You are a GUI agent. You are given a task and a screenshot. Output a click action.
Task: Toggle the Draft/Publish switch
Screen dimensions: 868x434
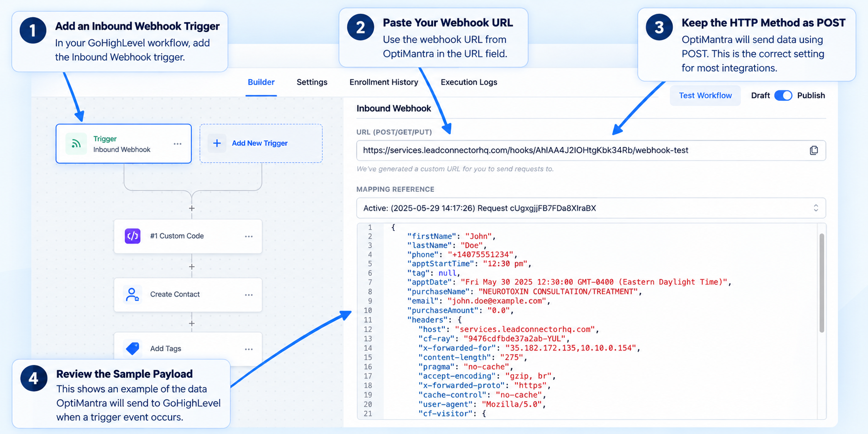pos(783,95)
